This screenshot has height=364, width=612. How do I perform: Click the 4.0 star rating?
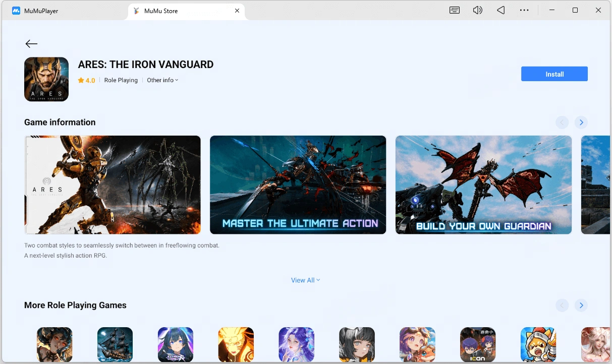(86, 80)
